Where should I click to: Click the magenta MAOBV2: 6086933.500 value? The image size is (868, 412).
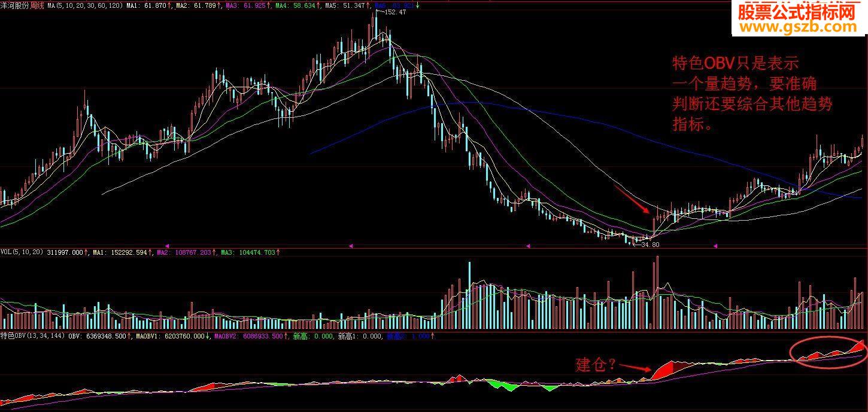click(x=249, y=336)
